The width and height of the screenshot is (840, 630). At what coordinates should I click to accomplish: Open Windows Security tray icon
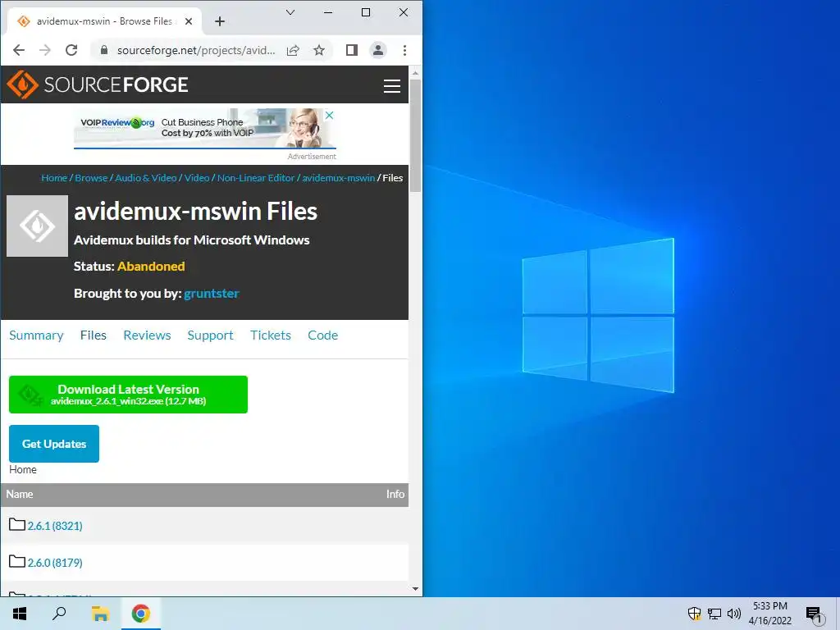click(x=694, y=614)
